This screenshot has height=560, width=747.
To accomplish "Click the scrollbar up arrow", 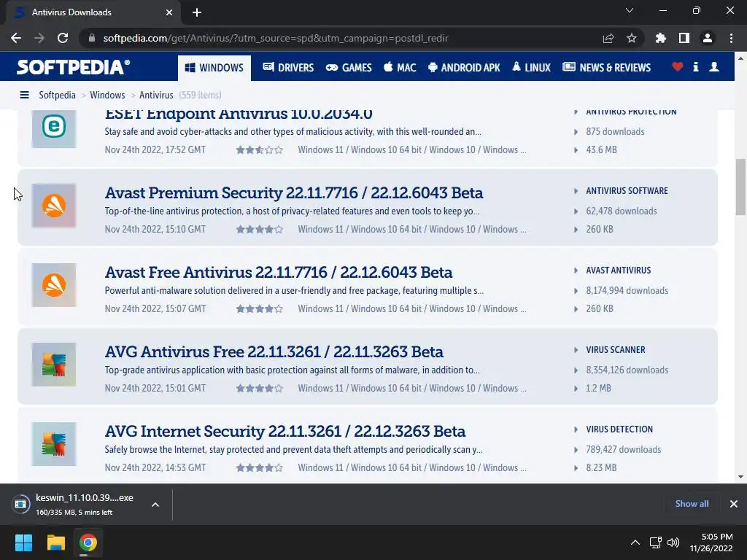I will 740,58.
